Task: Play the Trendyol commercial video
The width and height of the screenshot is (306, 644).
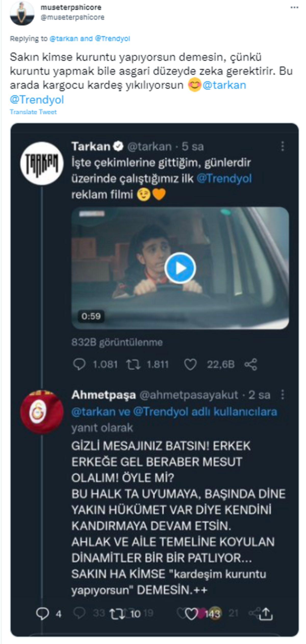Action: coord(182,268)
